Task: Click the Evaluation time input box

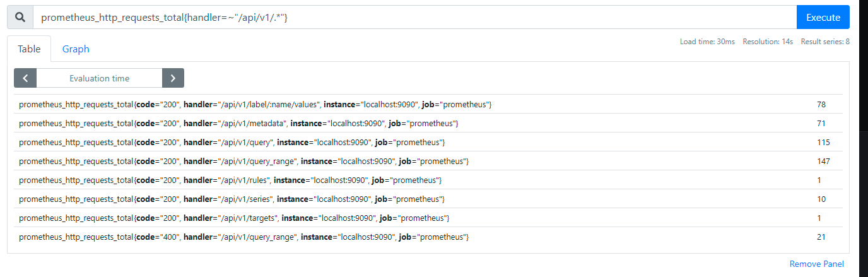Action: click(99, 78)
